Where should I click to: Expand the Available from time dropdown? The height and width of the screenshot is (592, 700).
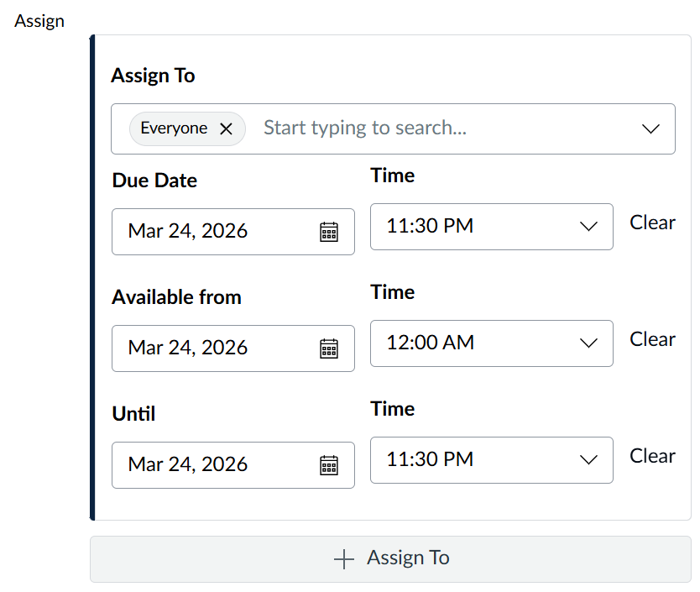pos(588,343)
